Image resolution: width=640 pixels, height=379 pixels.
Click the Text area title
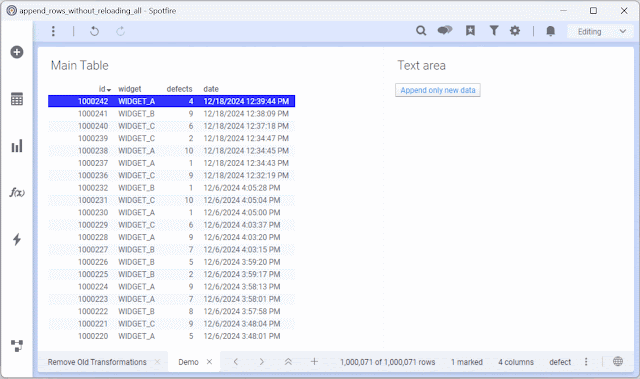click(421, 65)
